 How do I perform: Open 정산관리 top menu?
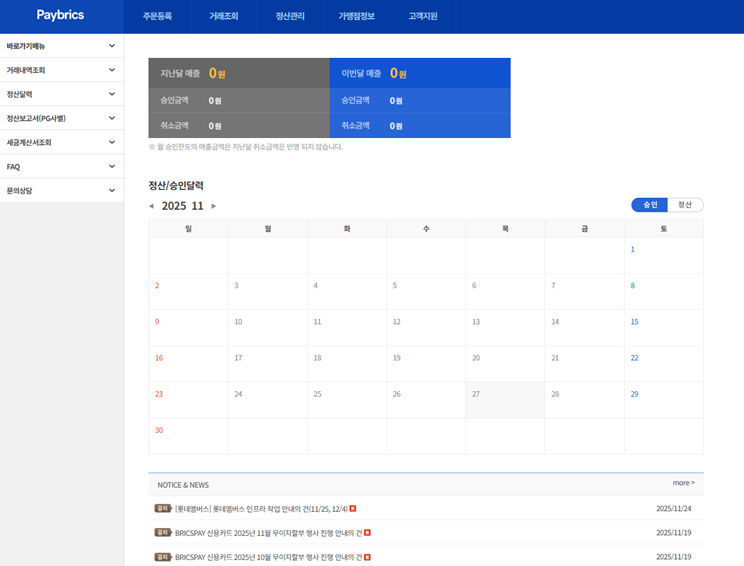tap(290, 17)
